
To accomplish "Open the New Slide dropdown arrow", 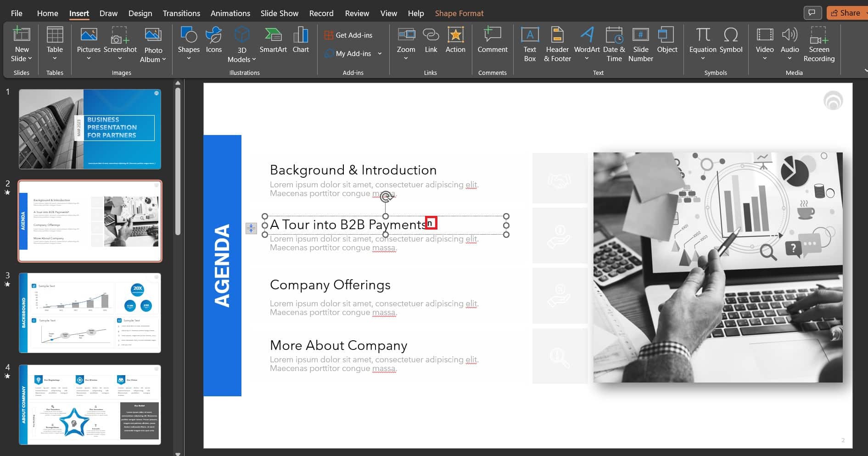I will point(30,58).
